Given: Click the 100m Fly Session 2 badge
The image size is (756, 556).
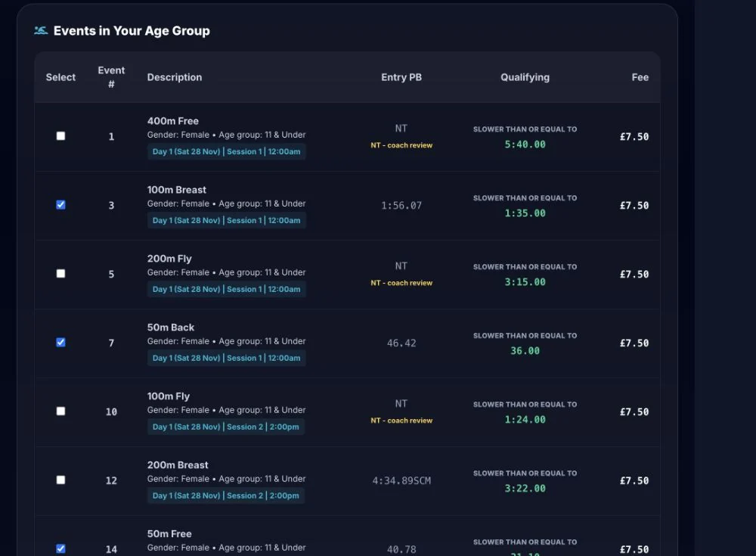Looking at the screenshot, I should (x=225, y=427).
